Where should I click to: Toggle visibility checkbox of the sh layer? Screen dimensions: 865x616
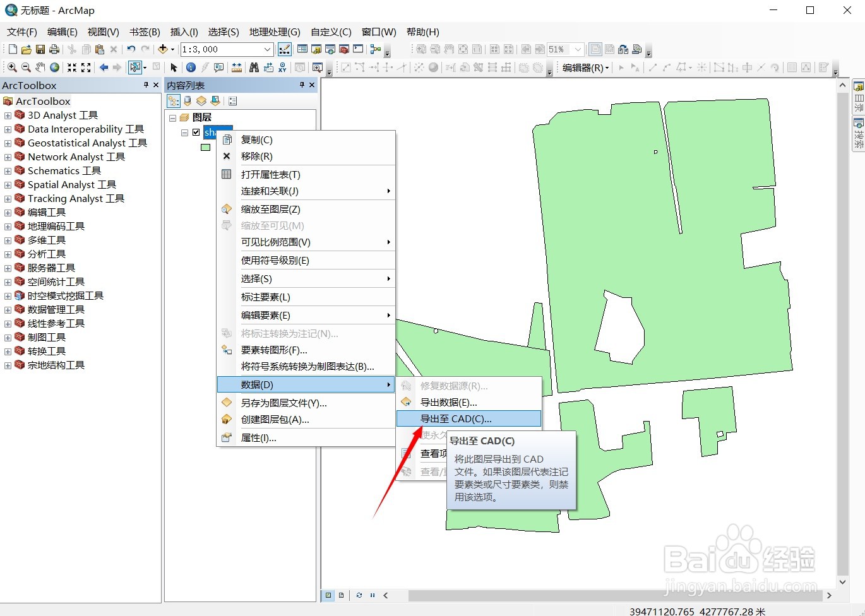click(x=197, y=132)
